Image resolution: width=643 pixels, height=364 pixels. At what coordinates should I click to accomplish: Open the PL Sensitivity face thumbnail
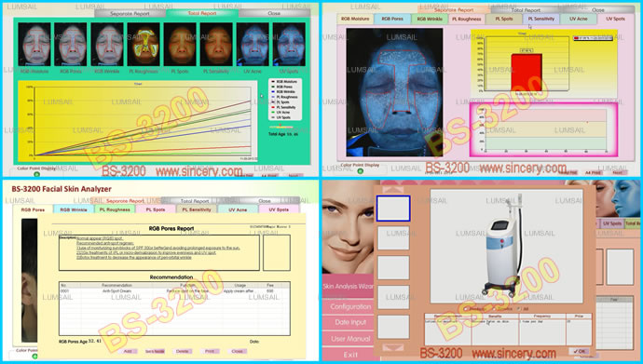pyautogui.click(x=216, y=45)
